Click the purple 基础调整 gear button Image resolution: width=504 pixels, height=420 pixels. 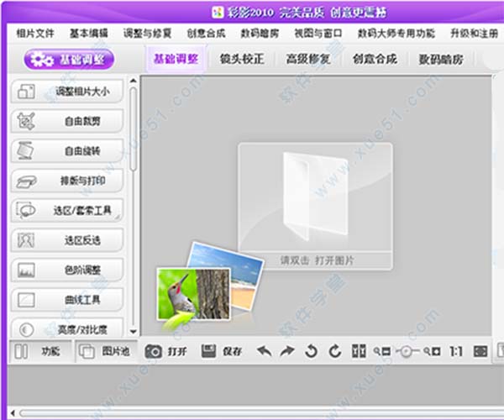[69, 60]
